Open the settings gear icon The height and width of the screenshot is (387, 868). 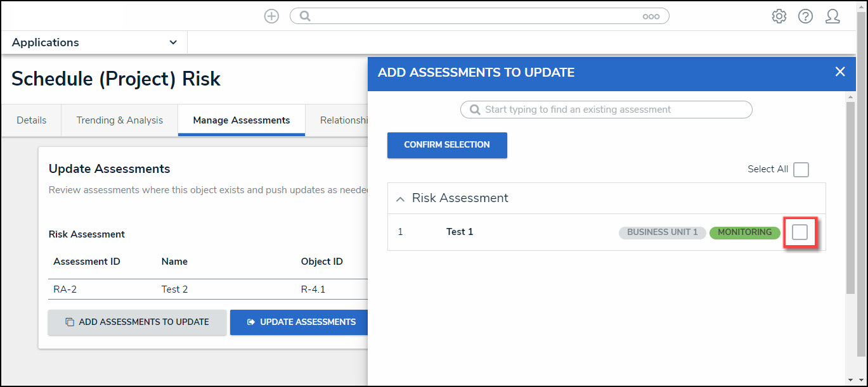(779, 16)
